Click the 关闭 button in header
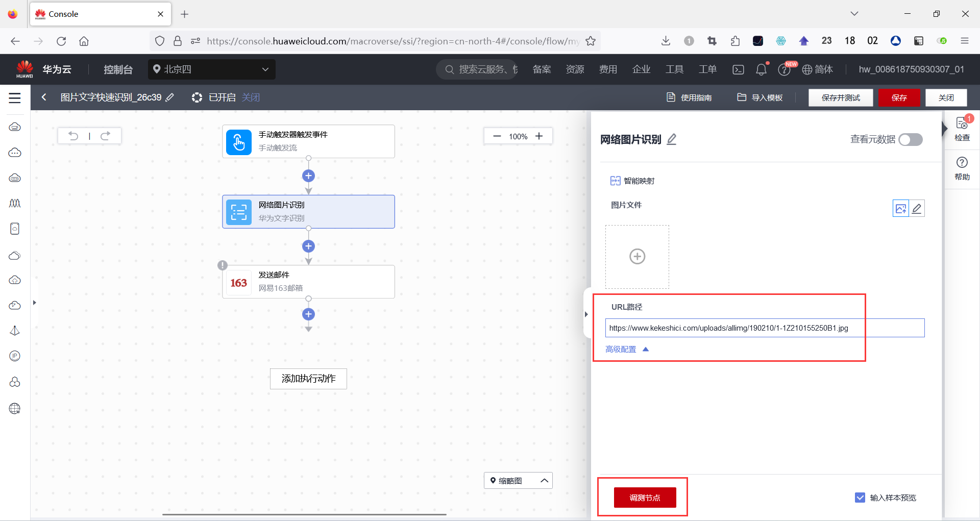 tap(946, 97)
